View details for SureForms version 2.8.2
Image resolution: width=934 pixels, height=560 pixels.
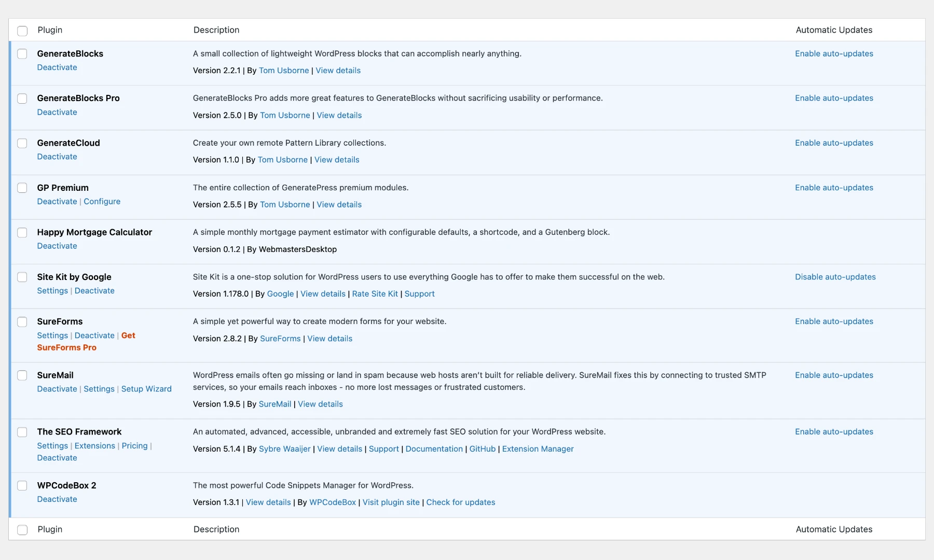click(330, 339)
